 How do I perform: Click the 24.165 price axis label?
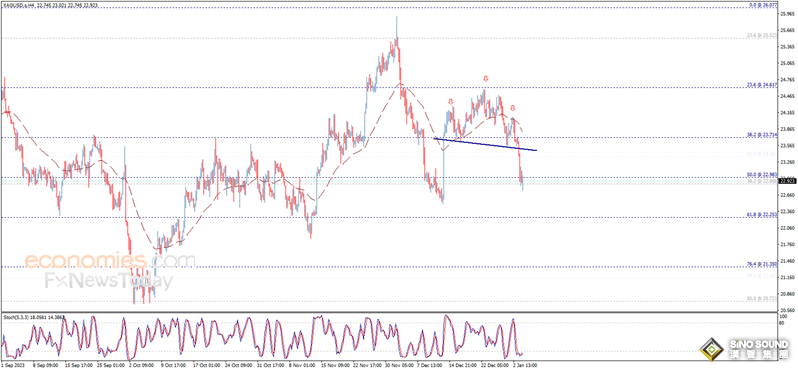787,112
